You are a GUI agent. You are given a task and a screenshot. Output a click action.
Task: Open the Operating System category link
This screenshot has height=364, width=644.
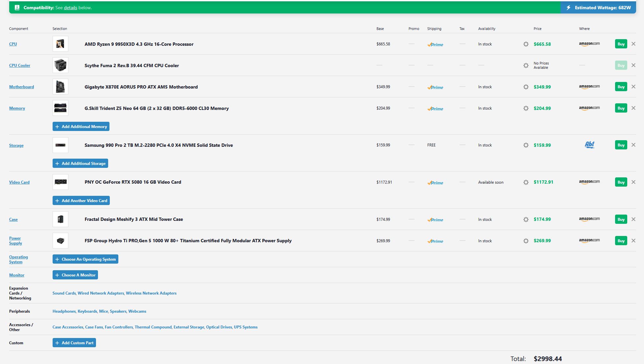point(18,259)
